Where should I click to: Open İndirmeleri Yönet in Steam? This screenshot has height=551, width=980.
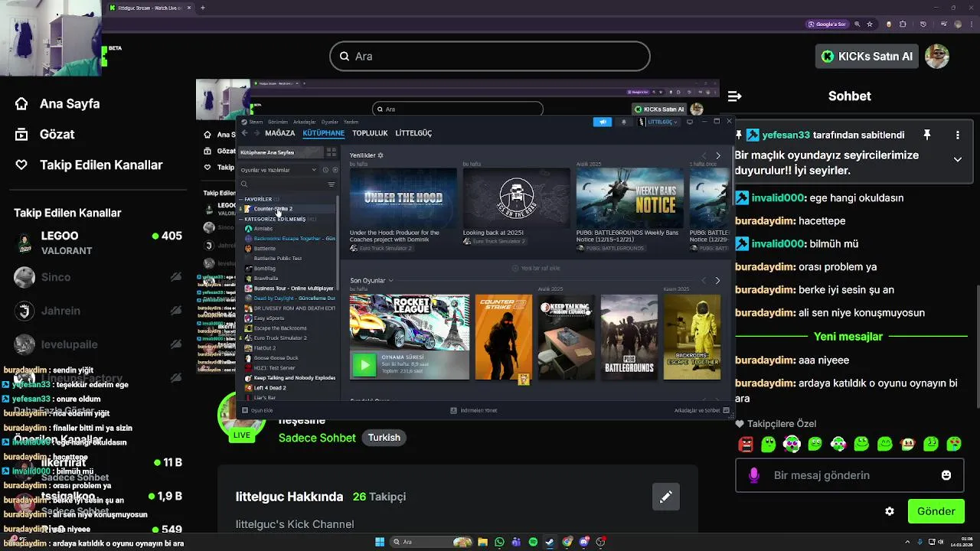click(474, 410)
